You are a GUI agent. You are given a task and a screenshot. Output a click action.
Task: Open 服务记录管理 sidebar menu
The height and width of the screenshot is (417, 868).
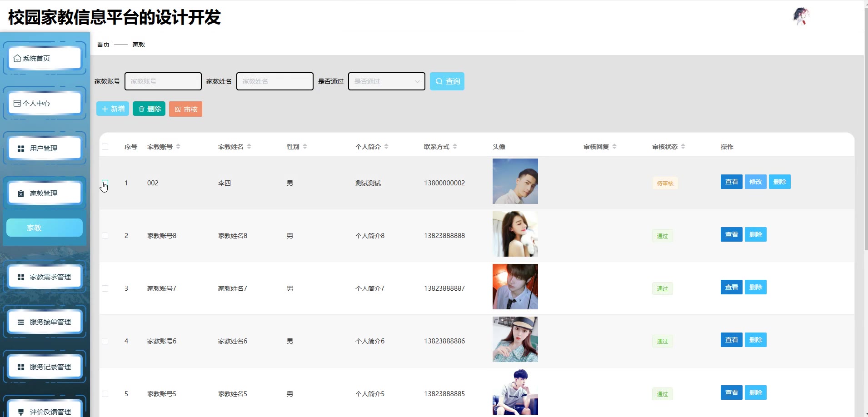[x=45, y=367]
